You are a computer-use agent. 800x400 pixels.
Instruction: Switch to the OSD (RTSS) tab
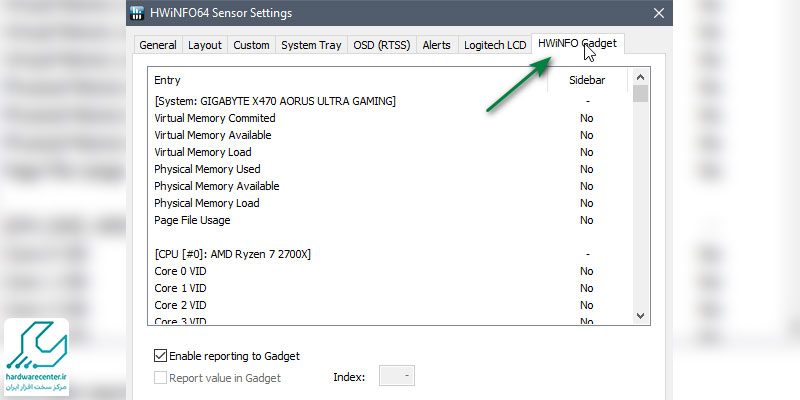pos(382,45)
